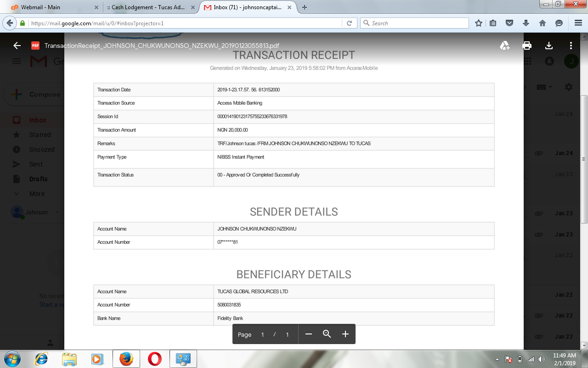Open the PDF viewer more options menu

(x=571, y=46)
